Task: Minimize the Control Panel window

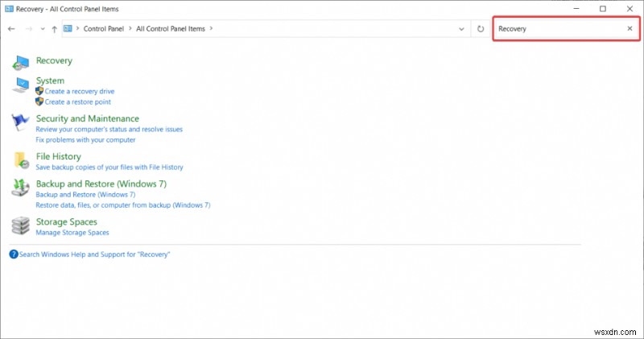Action: coord(576,9)
